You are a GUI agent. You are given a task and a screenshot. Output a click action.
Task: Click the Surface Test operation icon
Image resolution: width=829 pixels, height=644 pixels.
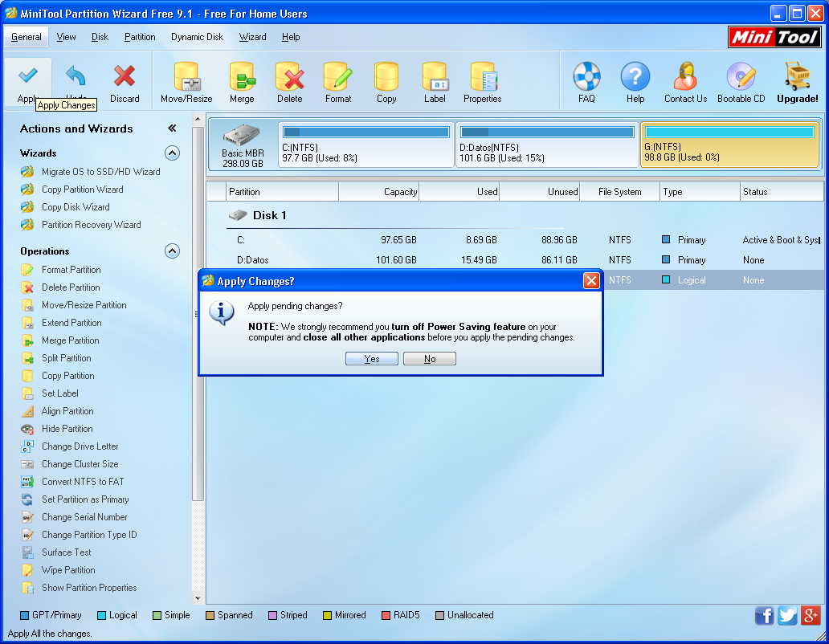click(x=67, y=552)
